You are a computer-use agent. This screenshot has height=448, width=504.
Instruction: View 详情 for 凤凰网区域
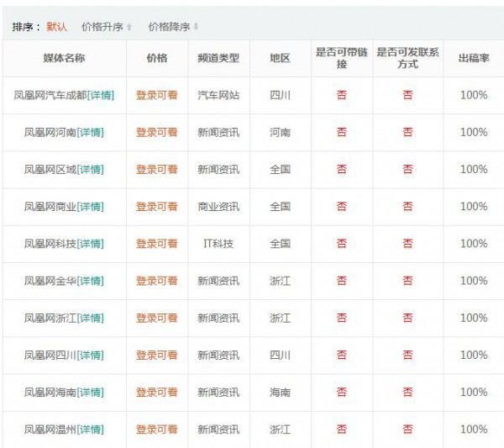pyautogui.click(x=90, y=169)
